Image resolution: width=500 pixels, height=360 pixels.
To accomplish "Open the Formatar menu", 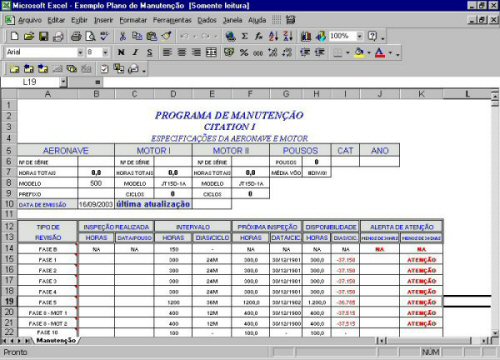I will pyautogui.click(x=133, y=20).
